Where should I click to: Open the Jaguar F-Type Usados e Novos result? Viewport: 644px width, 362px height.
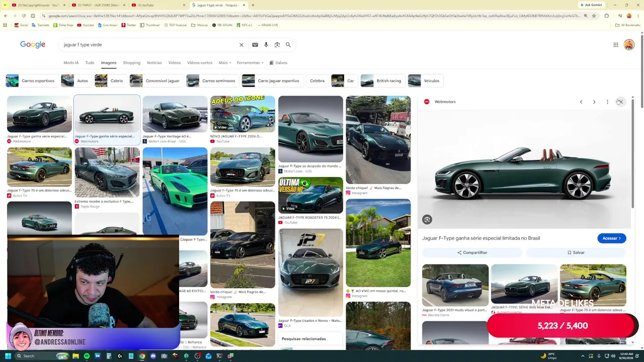click(310, 273)
